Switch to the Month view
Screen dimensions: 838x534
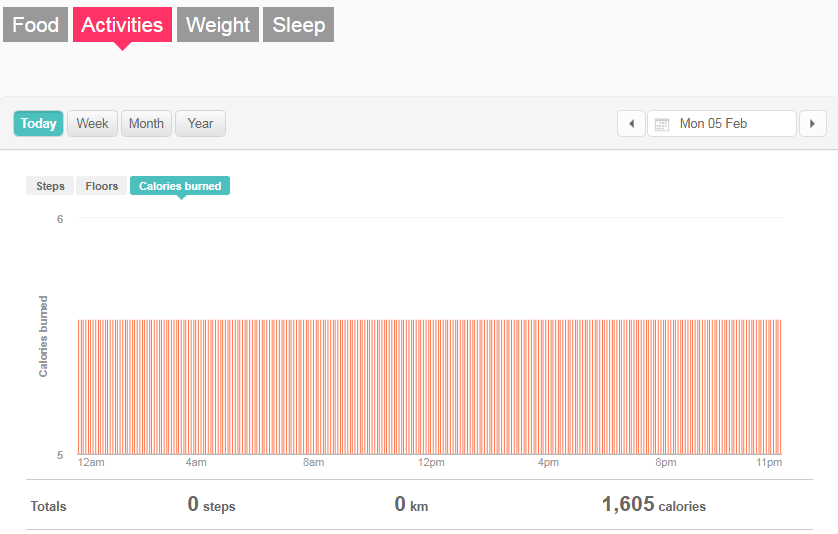click(146, 124)
